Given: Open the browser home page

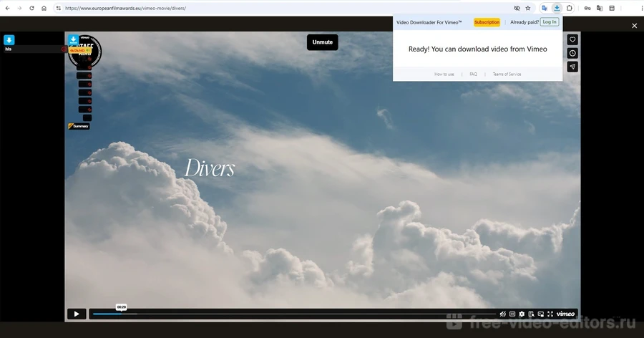Looking at the screenshot, I should [x=44, y=8].
